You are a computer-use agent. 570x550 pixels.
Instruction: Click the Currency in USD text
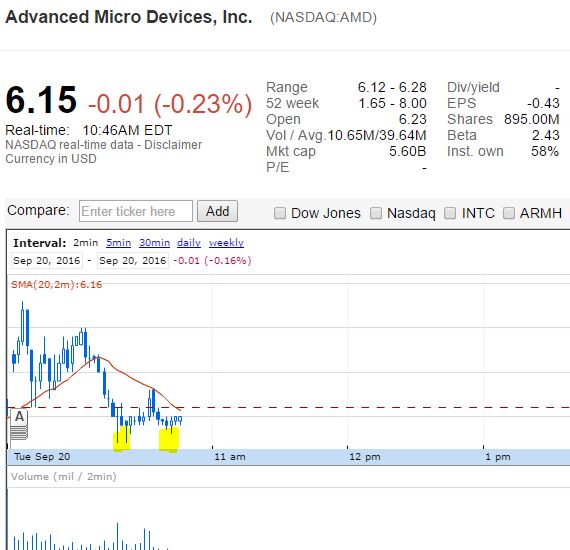tap(51, 159)
